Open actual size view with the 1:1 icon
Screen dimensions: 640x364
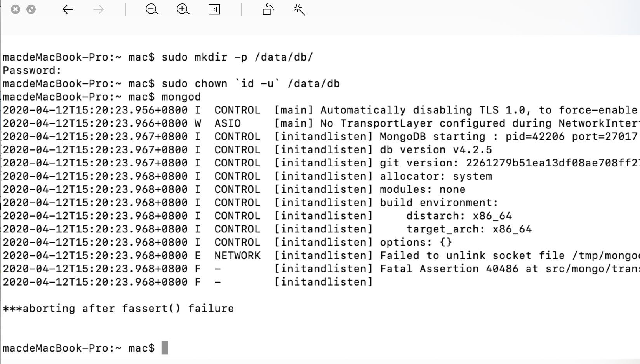(214, 10)
